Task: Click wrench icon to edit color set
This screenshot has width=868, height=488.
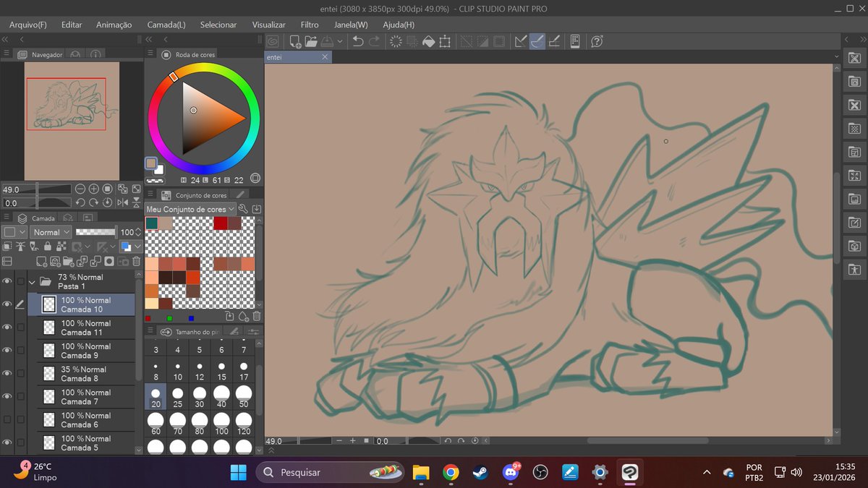Action: tap(243, 209)
